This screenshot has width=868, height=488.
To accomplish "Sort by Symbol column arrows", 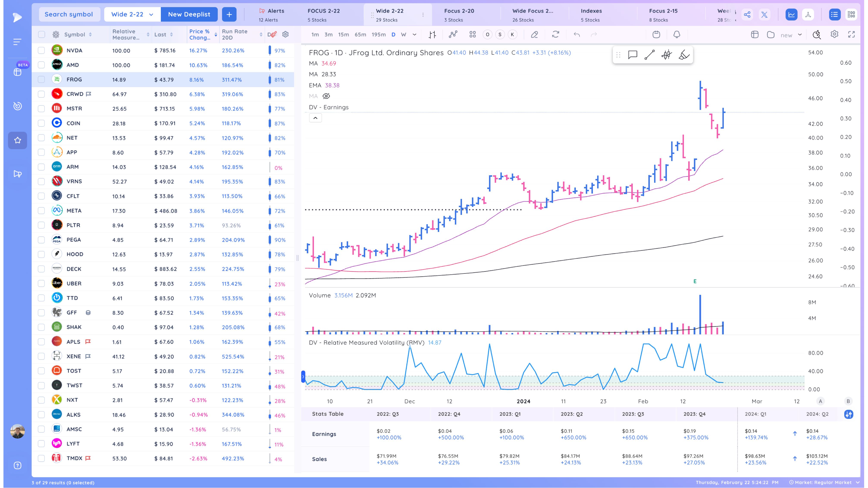I will 90,35.
